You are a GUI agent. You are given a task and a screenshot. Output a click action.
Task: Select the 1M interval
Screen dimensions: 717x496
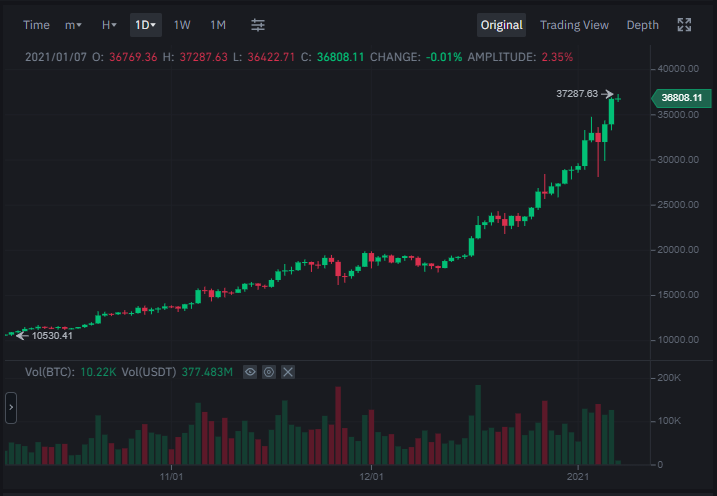(x=218, y=25)
